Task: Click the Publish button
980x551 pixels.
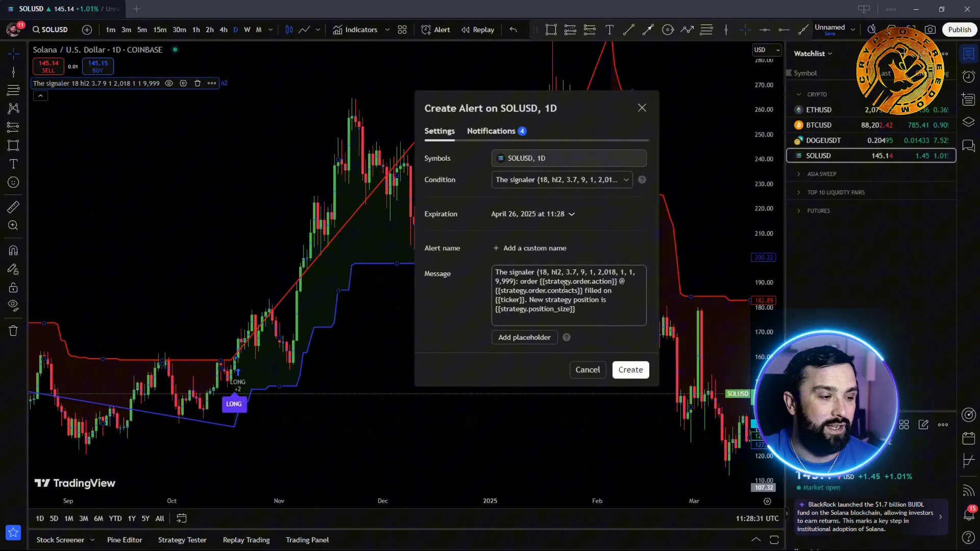Action: point(959,30)
